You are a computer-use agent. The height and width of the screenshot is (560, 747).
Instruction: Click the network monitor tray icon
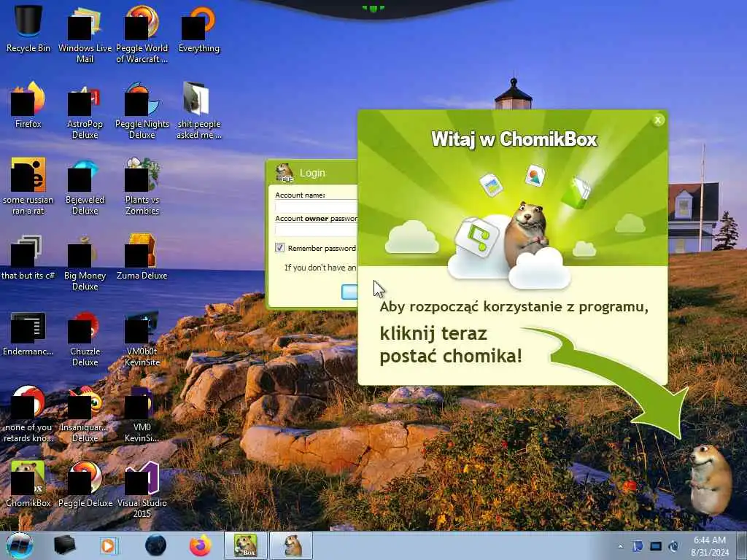pos(656,546)
